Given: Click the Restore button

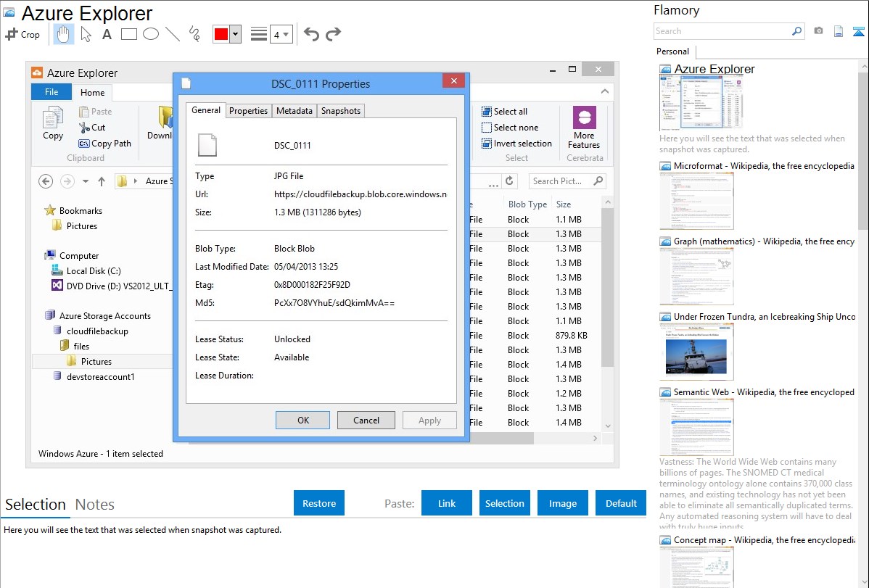Looking at the screenshot, I should [x=319, y=503].
